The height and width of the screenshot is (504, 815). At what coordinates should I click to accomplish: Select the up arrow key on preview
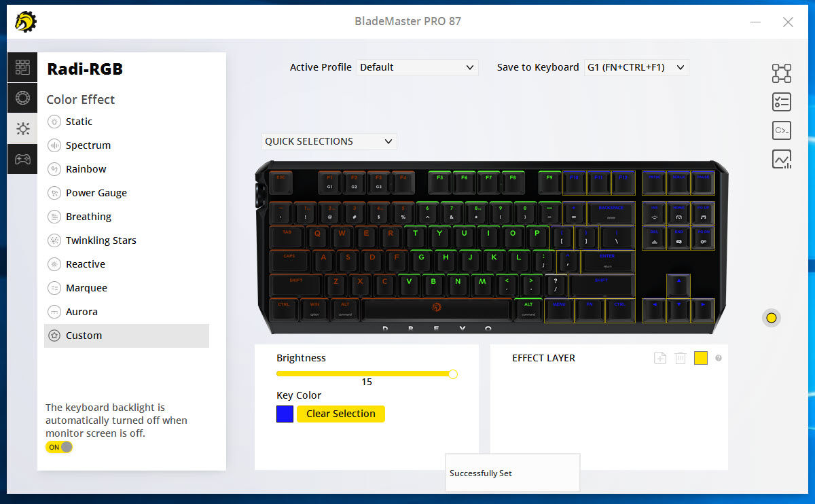[678, 285]
